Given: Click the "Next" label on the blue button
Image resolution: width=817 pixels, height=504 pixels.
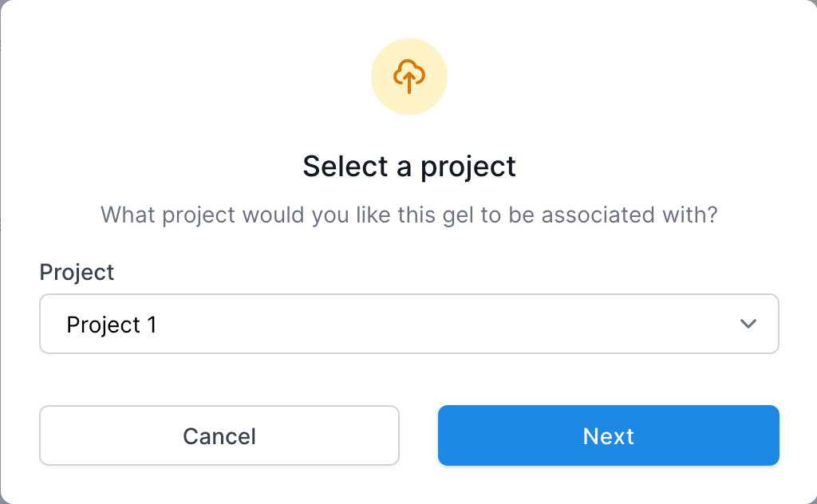Looking at the screenshot, I should tap(609, 436).
